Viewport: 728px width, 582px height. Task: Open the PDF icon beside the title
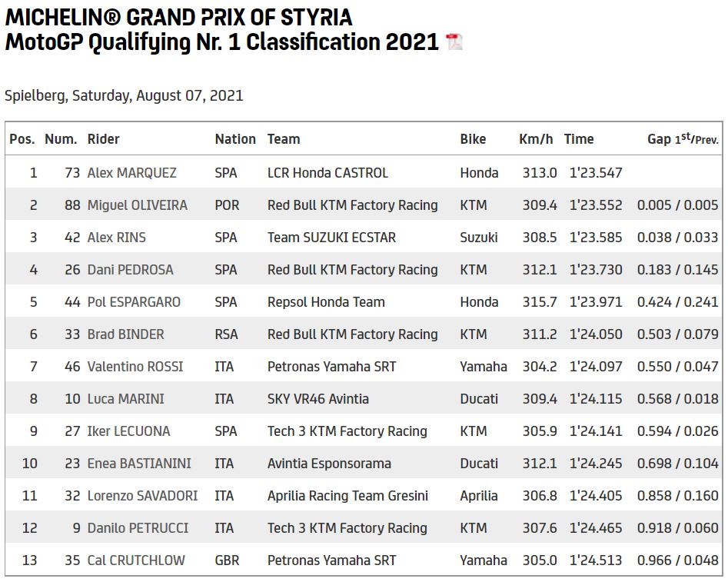pyautogui.click(x=454, y=42)
